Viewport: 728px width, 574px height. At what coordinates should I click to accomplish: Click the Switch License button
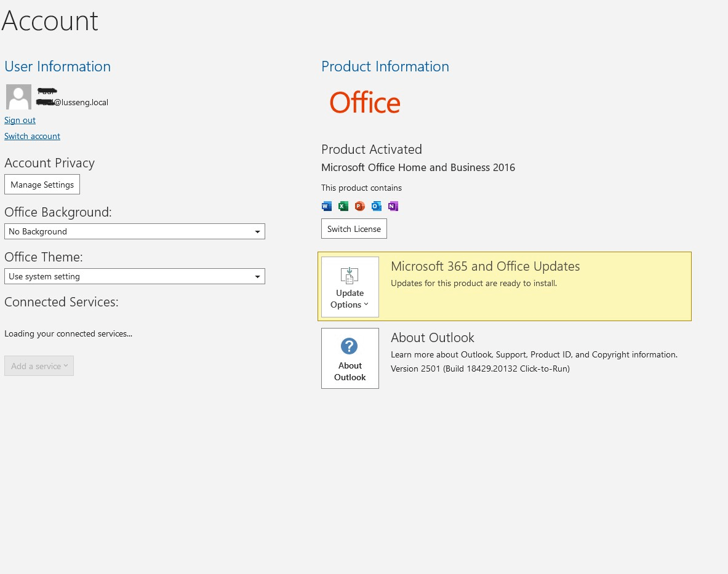[x=354, y=228]
